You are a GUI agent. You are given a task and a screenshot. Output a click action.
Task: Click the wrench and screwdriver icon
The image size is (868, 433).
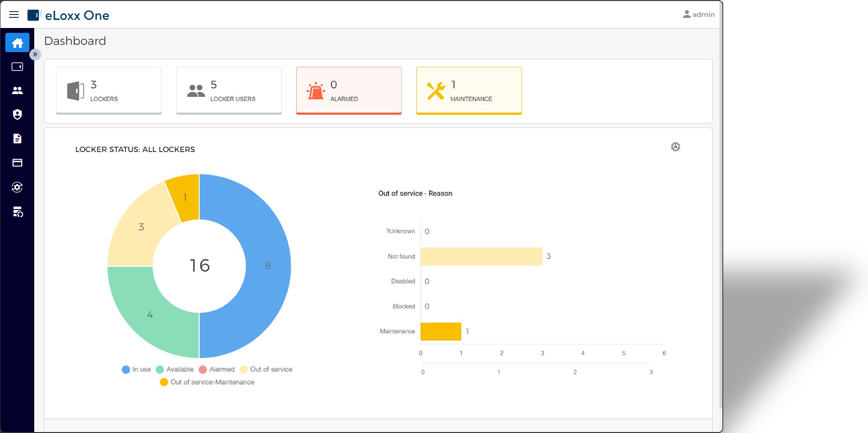(436, 90)
